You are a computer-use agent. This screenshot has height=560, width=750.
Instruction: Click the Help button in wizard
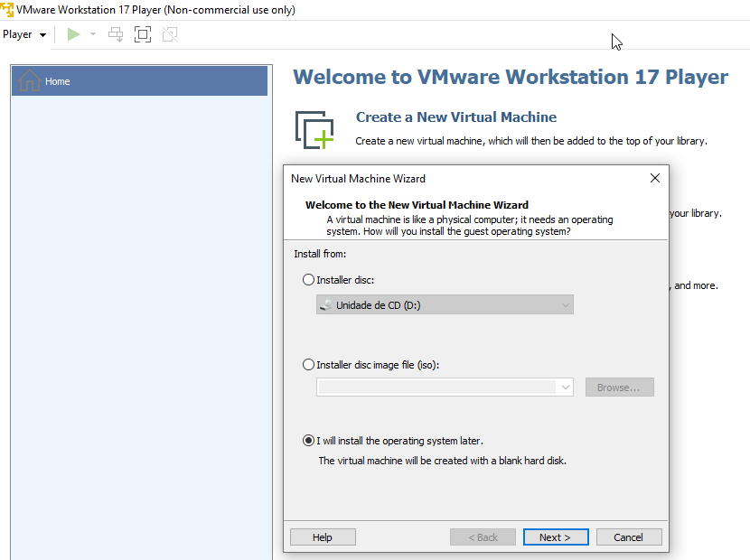(323, 537)
